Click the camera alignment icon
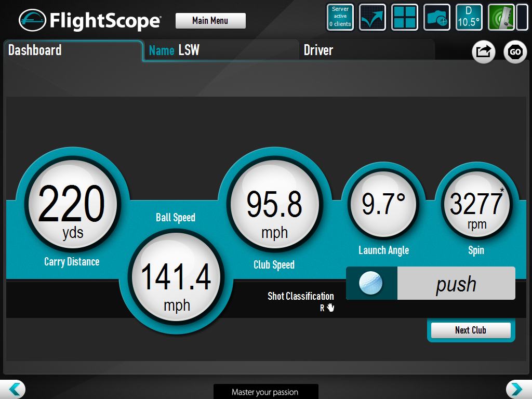Screen dimensions: 532x399 pyautogui.click(x=437, y=17)
